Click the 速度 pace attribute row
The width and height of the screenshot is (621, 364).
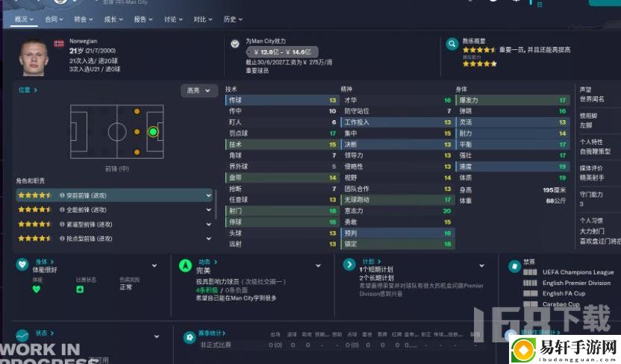click(x=513, y=166)
